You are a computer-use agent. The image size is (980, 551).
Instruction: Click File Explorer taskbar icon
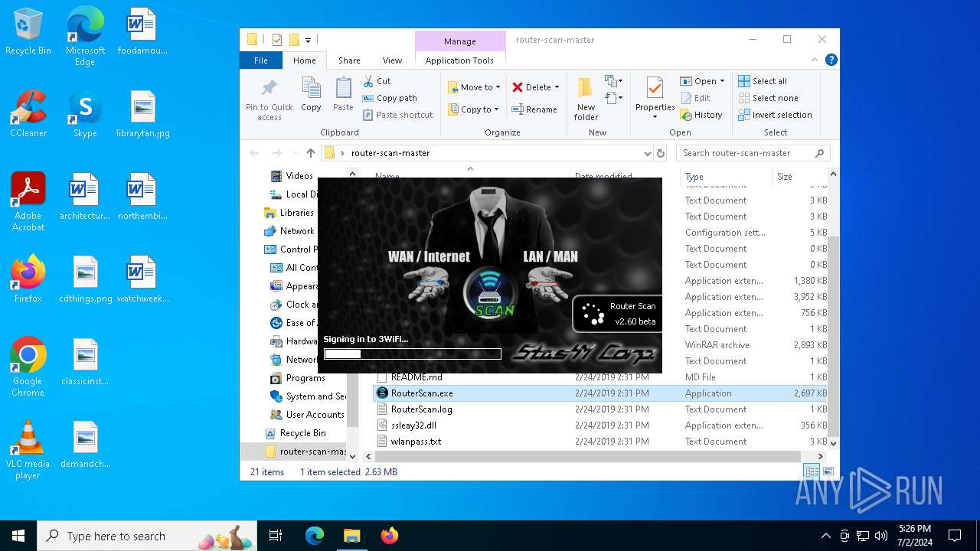click(351, 536)
